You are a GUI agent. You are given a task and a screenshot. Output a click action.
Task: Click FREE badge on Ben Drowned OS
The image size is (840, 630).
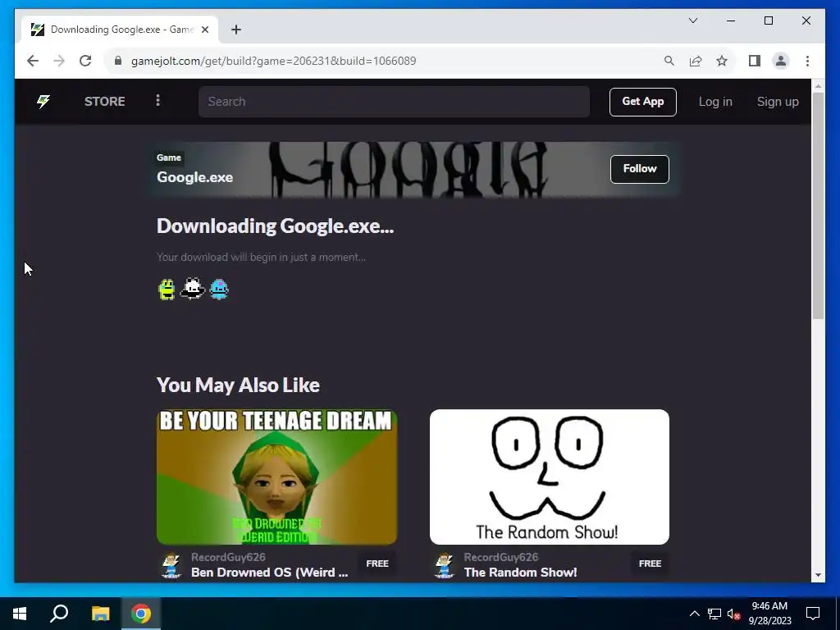tap(377, 564)
